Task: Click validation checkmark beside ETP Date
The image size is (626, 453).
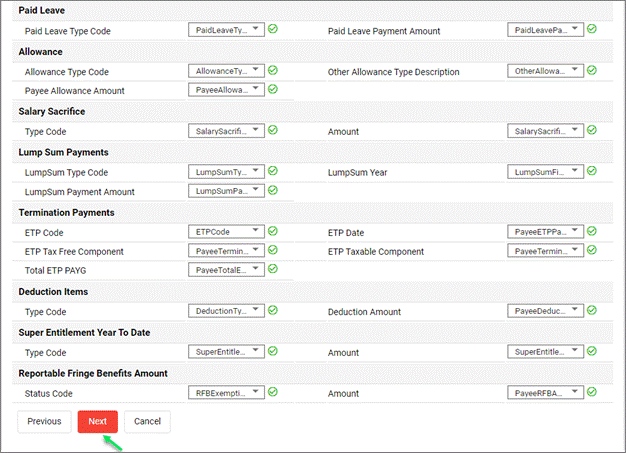Action: (592, 231)
